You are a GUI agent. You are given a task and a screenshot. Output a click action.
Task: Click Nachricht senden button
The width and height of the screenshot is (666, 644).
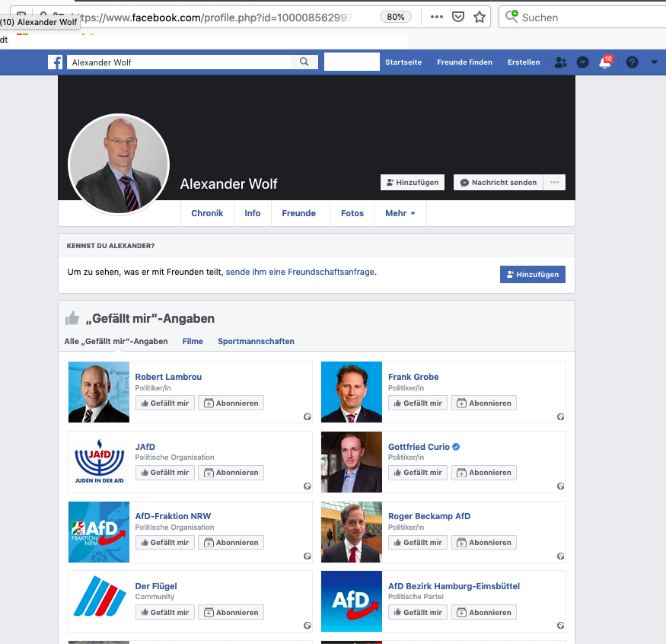(499, 182)
